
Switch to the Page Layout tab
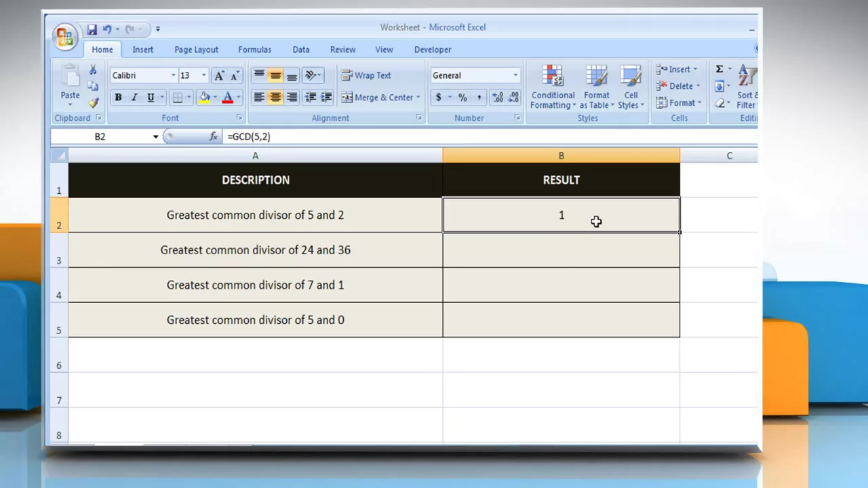pyautogui.click(x=196, y=49)
